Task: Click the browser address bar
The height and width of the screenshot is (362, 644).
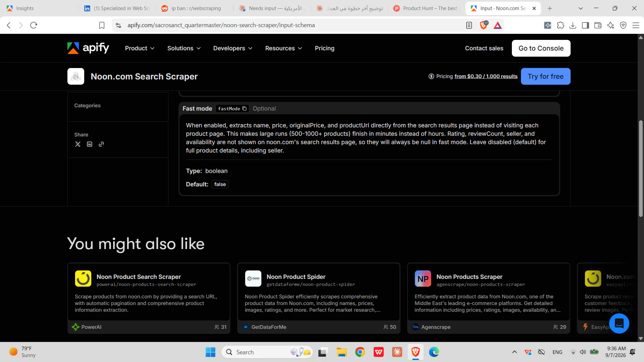Action: point(288,25)
